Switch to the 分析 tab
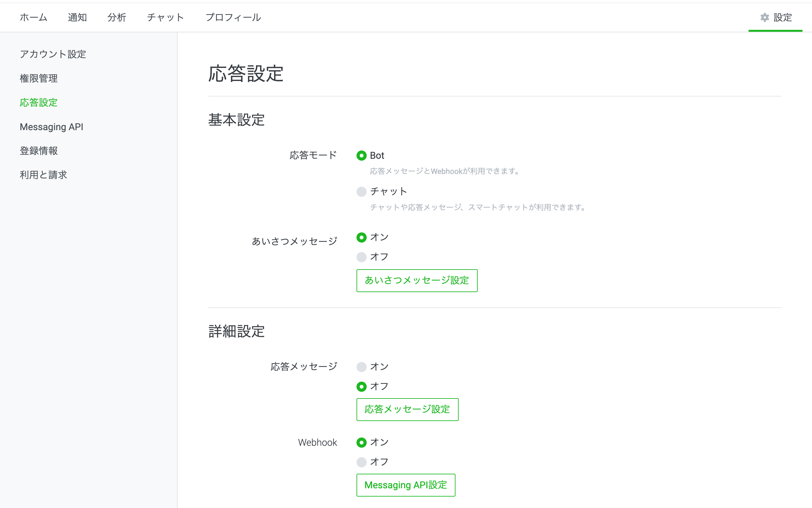The height and width of the screenshot is (508, 812). tap(117, 17)
